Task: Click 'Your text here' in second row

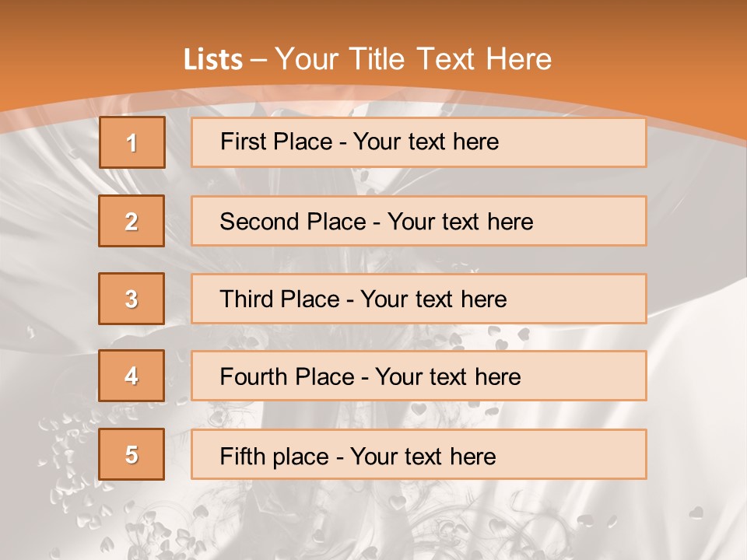Action: tap(460, 222)
